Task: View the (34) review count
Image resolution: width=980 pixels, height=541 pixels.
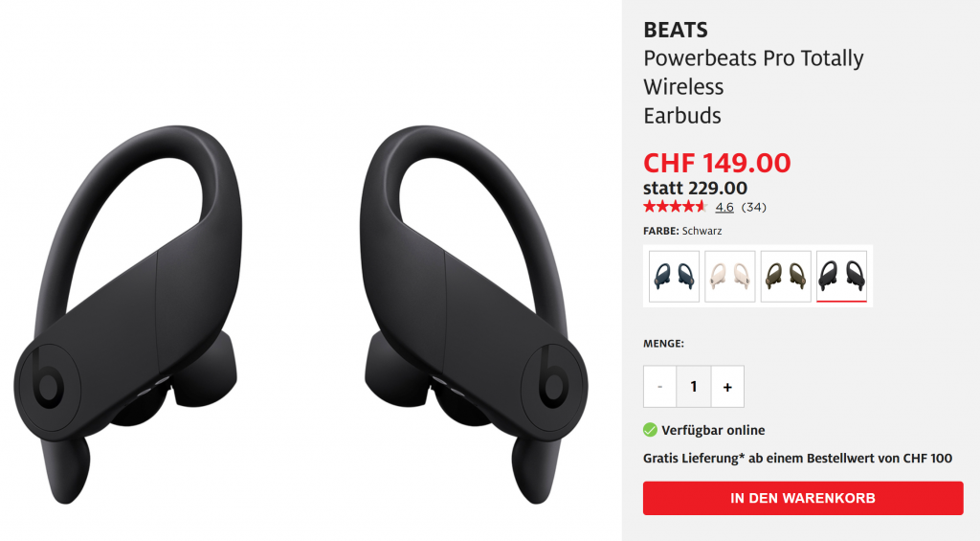Action: (754, 207)
